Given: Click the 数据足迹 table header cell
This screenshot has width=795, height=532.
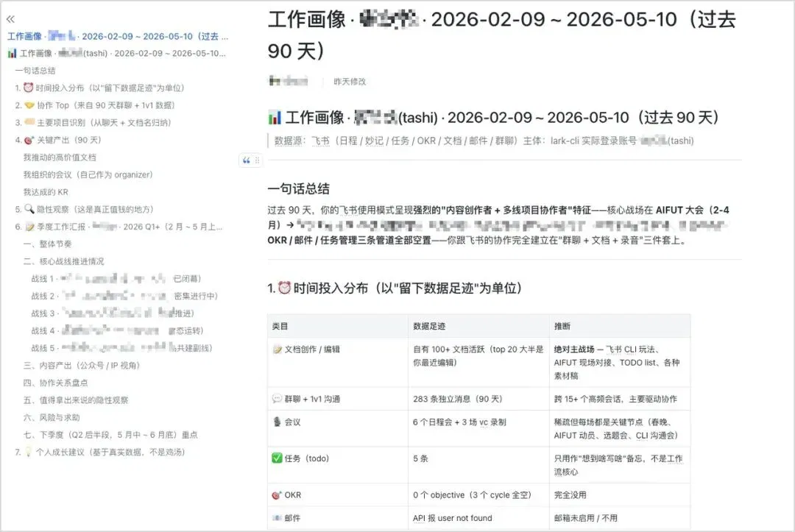Looking at the screenshot, I should pyautogui.click(x=478, y=326).
